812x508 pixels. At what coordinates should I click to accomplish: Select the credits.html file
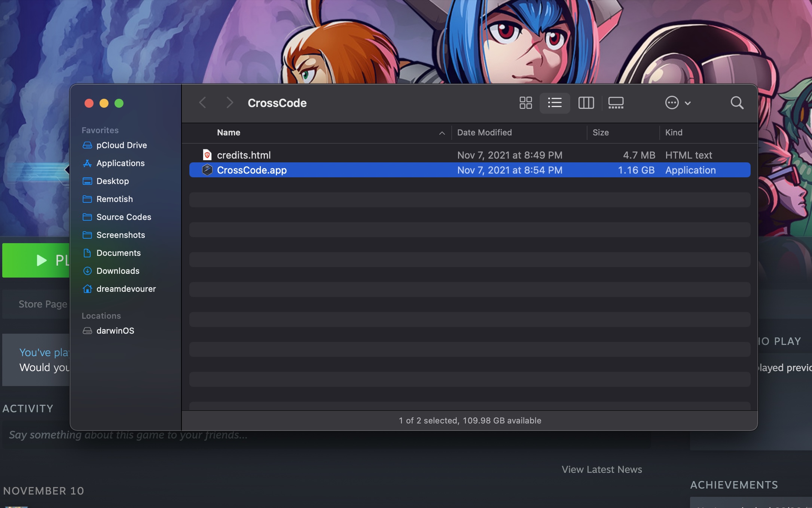pyautogui.click(x=244, y=155)
